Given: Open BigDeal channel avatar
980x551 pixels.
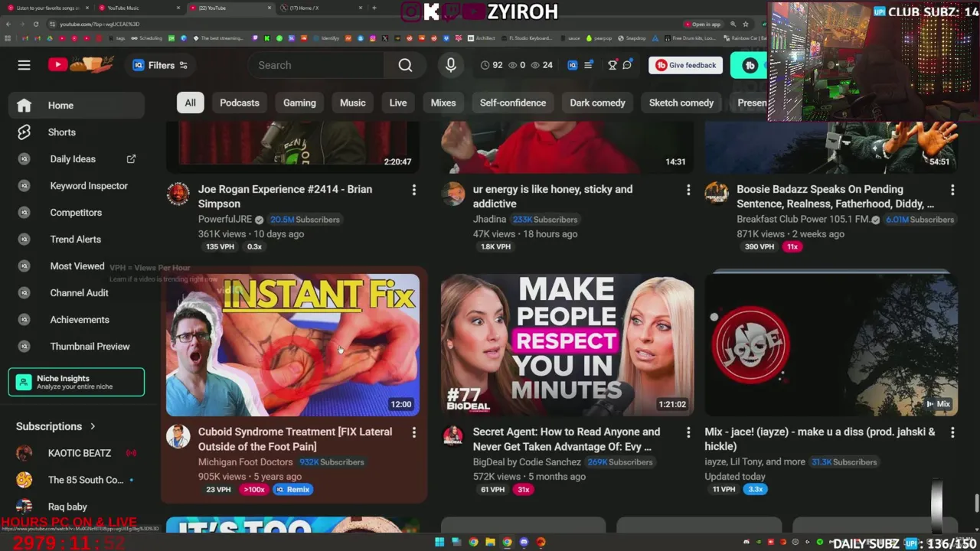Looking at the screenshot, I should coord(453,436).
